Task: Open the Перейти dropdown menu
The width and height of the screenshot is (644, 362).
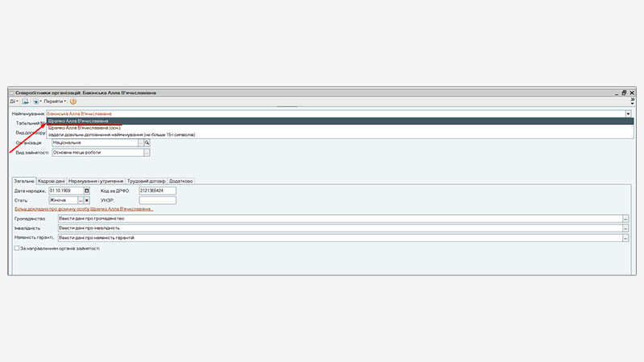Action: coord(55,102)
